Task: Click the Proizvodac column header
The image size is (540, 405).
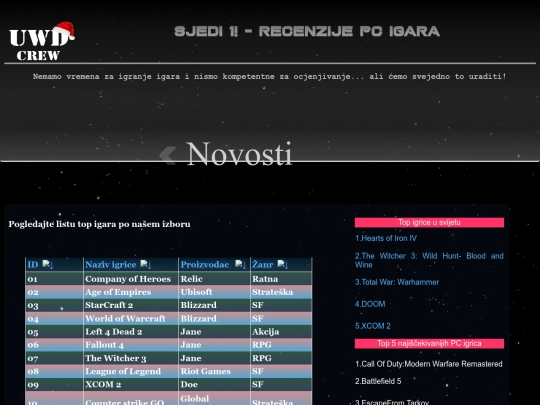Action: (214, 264)
